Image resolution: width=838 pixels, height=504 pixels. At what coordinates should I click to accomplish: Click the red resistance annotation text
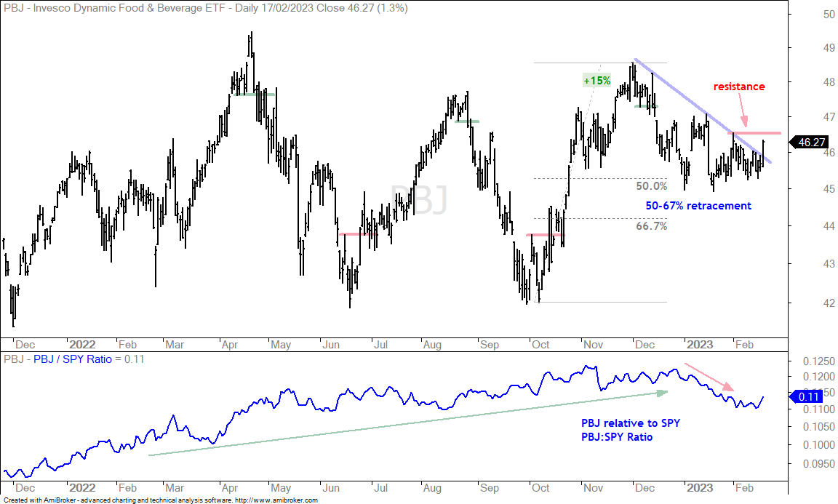(x=739, y=87)
